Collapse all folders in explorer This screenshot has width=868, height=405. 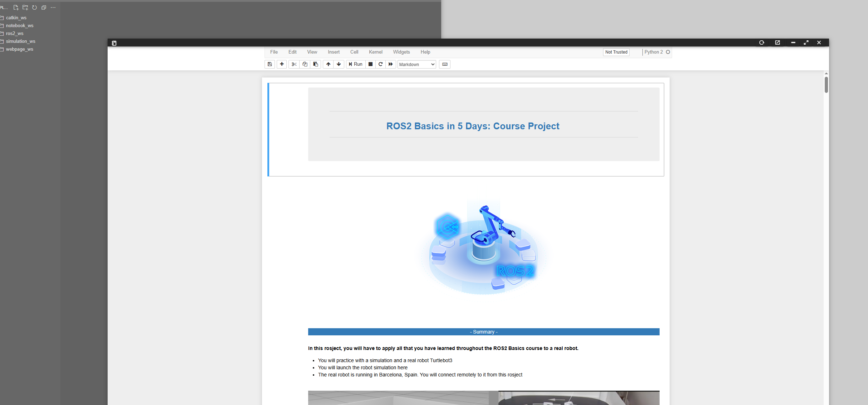(44, 7)
